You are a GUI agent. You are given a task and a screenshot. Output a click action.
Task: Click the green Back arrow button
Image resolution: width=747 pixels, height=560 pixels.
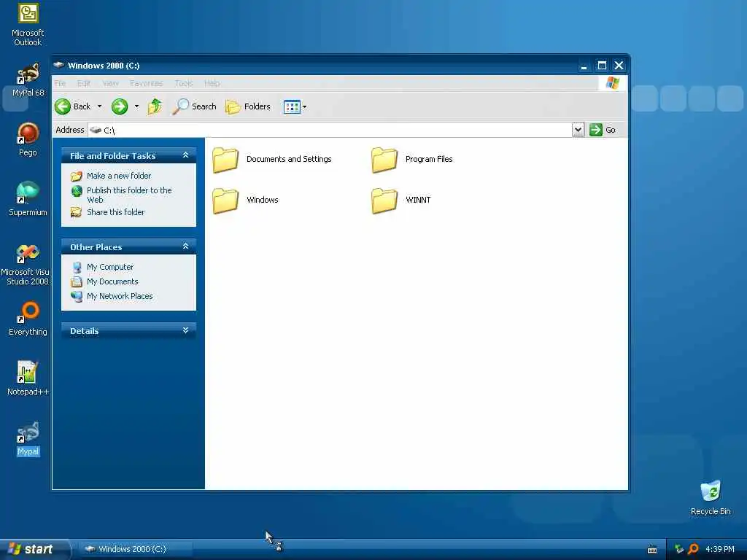63,106
